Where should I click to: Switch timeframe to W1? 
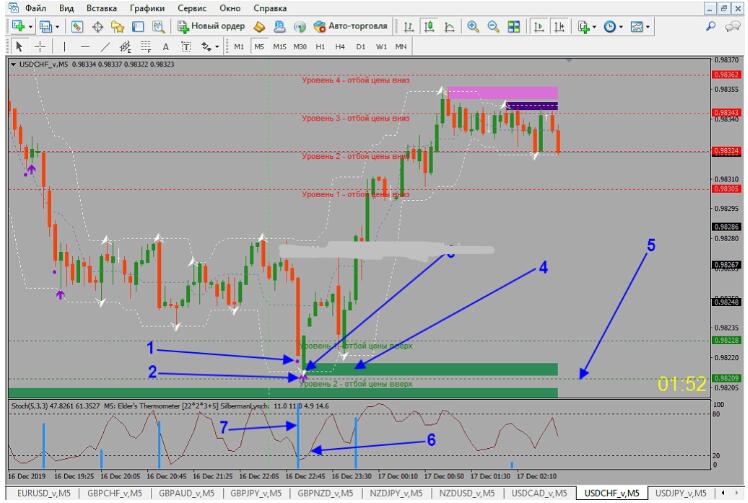coord(381,47)
